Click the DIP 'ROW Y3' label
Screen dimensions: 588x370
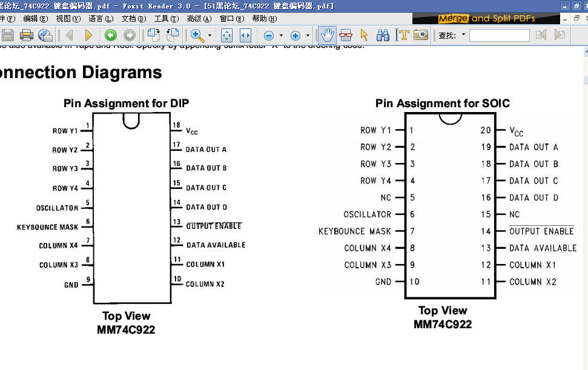[x=65, y=169]
